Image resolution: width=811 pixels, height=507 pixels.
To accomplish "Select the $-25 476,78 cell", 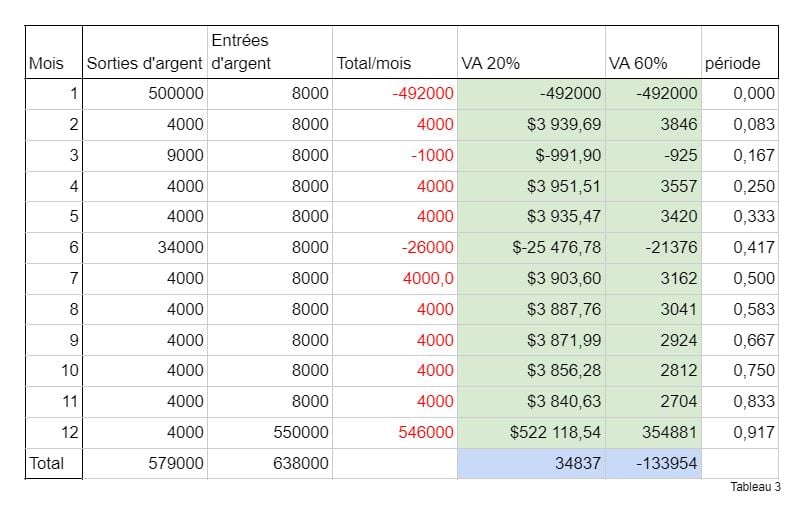I will pos(530,247).
